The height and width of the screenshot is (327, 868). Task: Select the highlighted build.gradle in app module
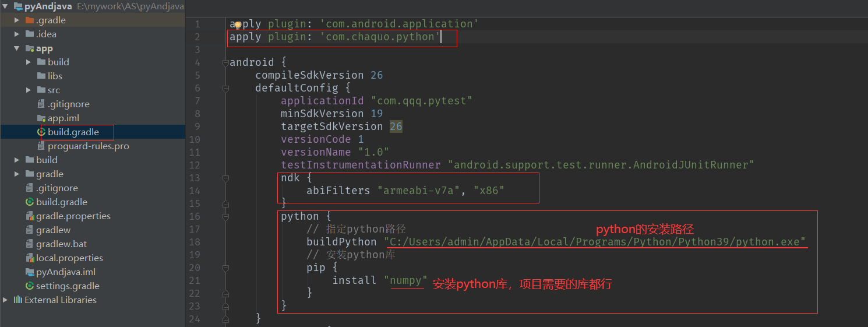[x=73, y=132]
